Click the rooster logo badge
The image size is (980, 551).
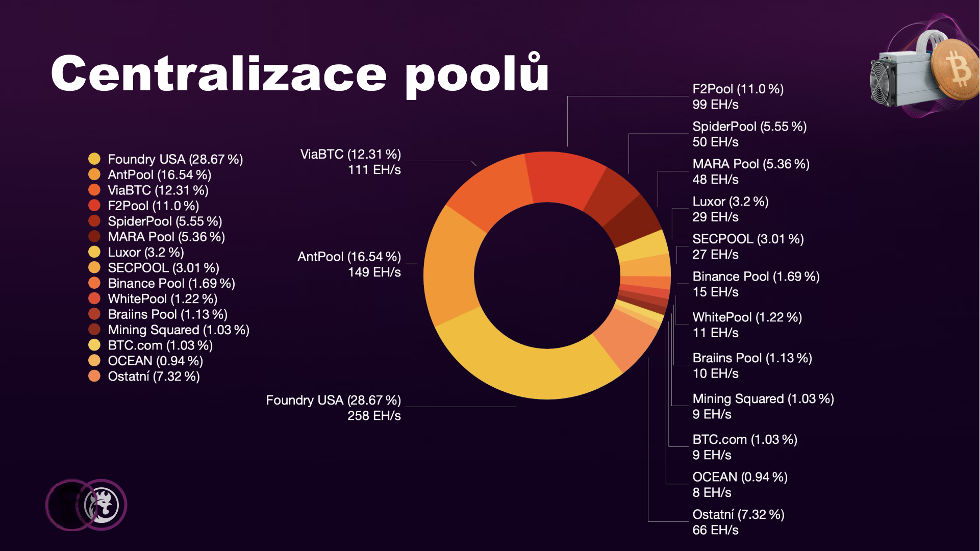coord(101,505)
